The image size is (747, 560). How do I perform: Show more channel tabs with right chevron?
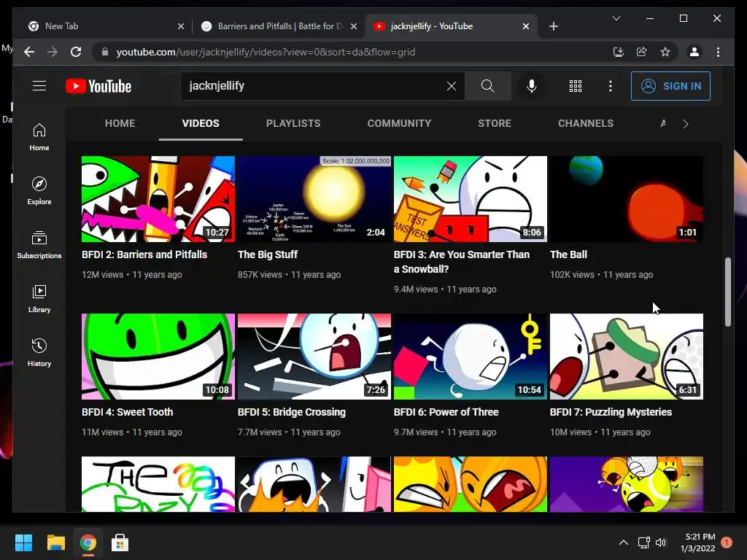[x=686, y=124]
